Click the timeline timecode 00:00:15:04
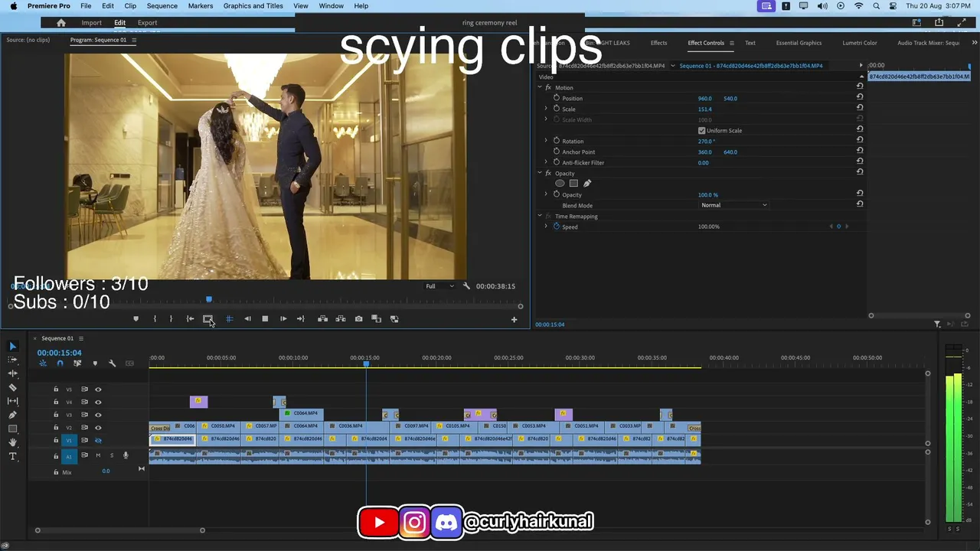Viewport: 980px width, 551px height. point(59,353)
